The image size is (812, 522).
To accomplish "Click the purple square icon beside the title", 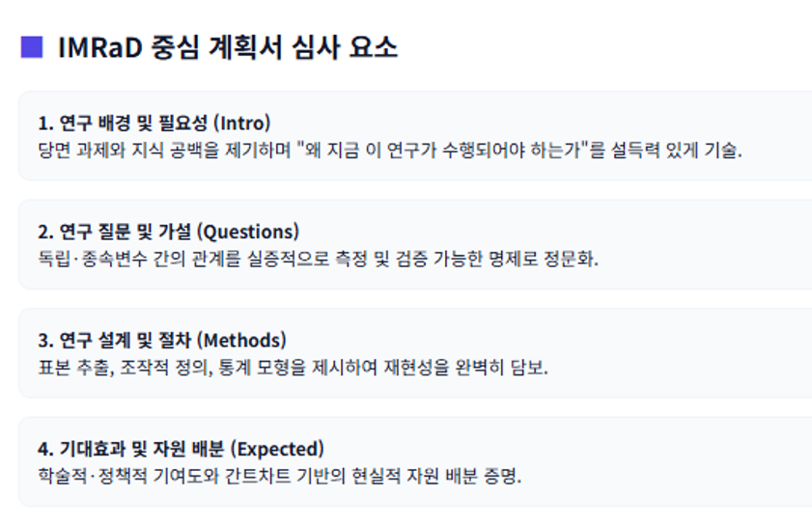I will (32, 47).
